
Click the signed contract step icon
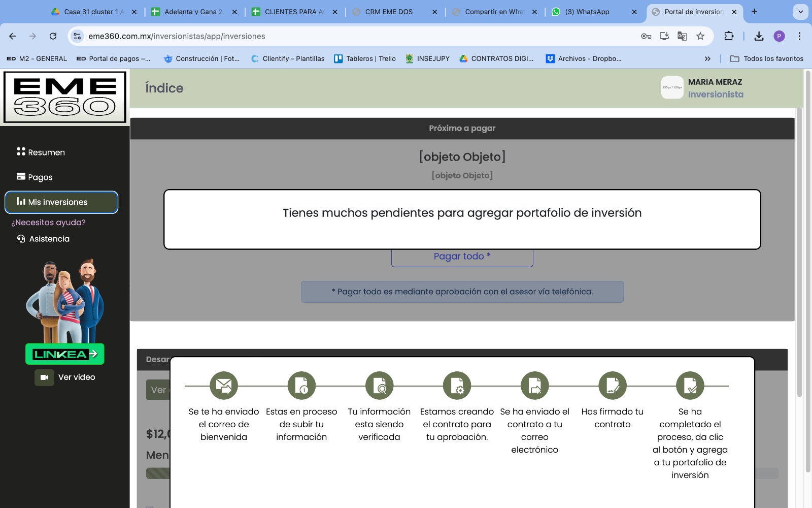coord(613,386)
